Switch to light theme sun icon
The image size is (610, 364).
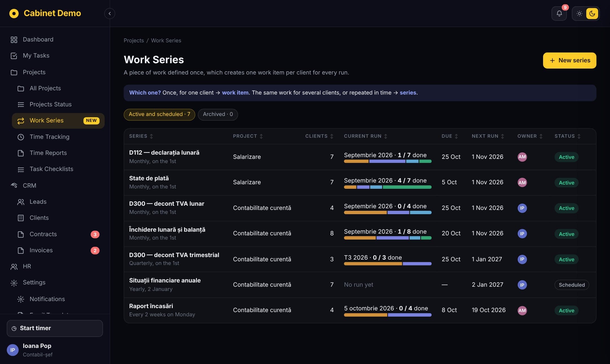click(579, 14)
